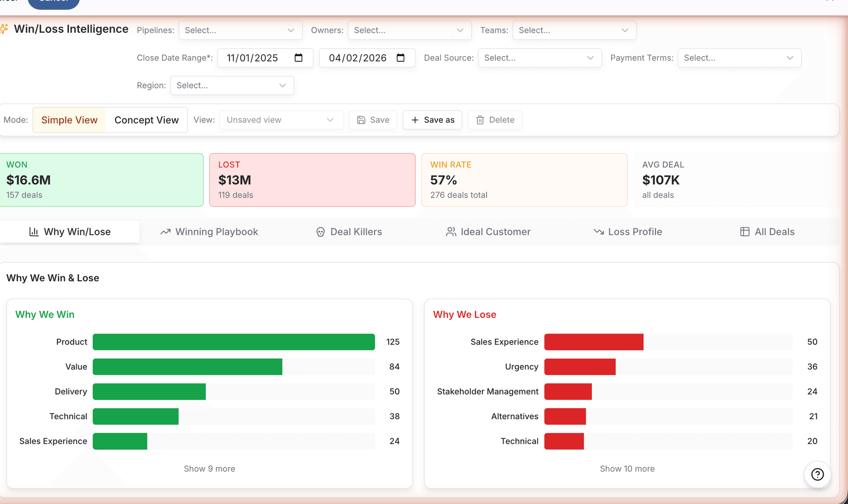The image size is (848, 504).
Task: Click the floppy disk Save icon
Action: 361,120
